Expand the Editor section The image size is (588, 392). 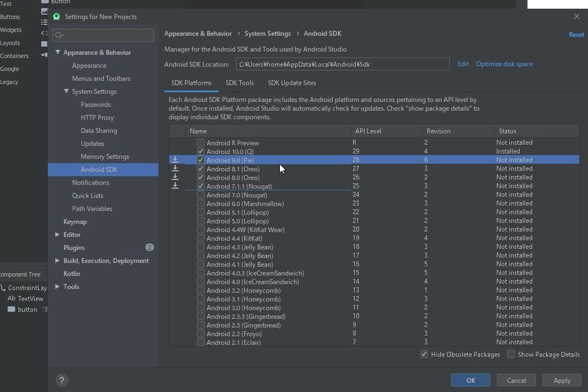point(58,234)
